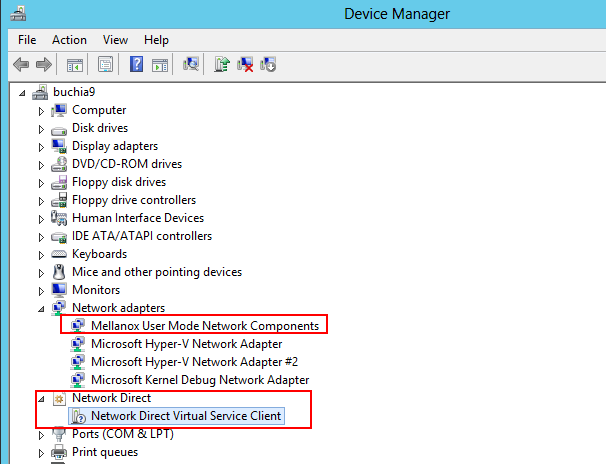
Task: Click the Update Driver Software icon
Action: tap(223, 65)
